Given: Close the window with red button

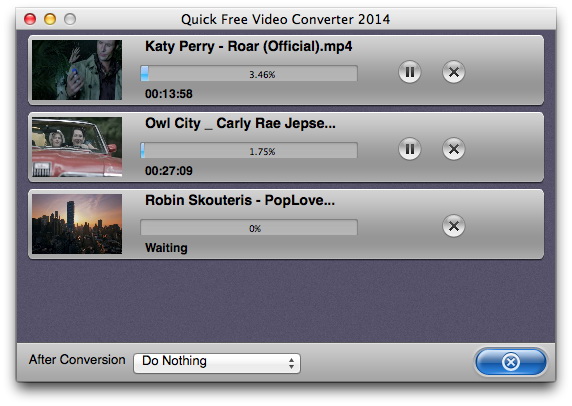Looking at the screenshot, I should click(30, 19).
